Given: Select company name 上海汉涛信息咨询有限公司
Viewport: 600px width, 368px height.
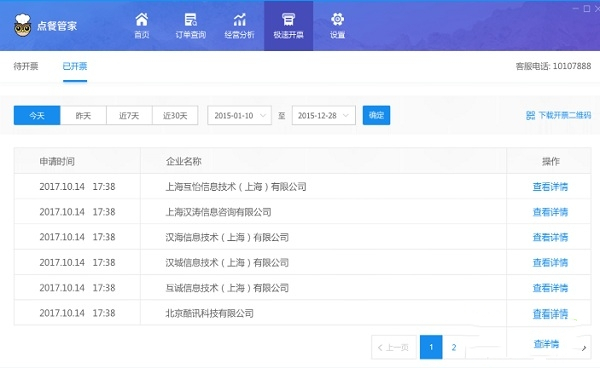Looking at the screenshot, I should [x=218, y=212].
